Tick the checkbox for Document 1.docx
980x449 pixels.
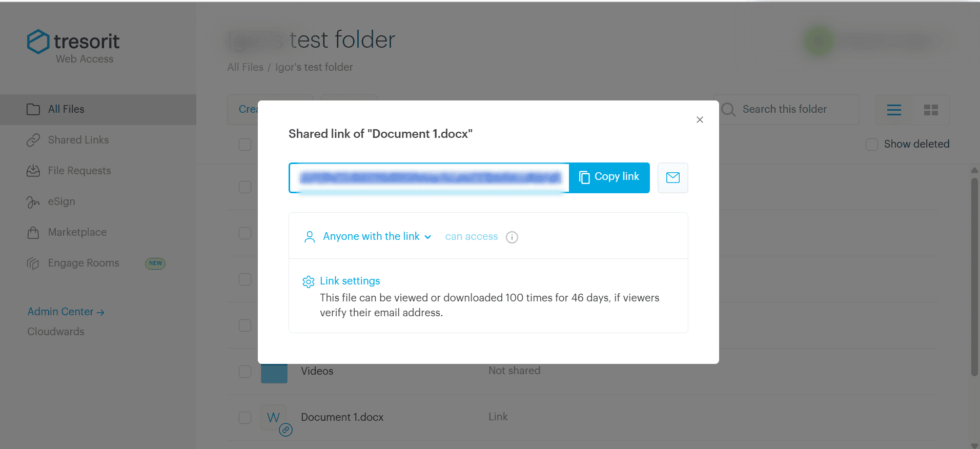coord(245,418)
